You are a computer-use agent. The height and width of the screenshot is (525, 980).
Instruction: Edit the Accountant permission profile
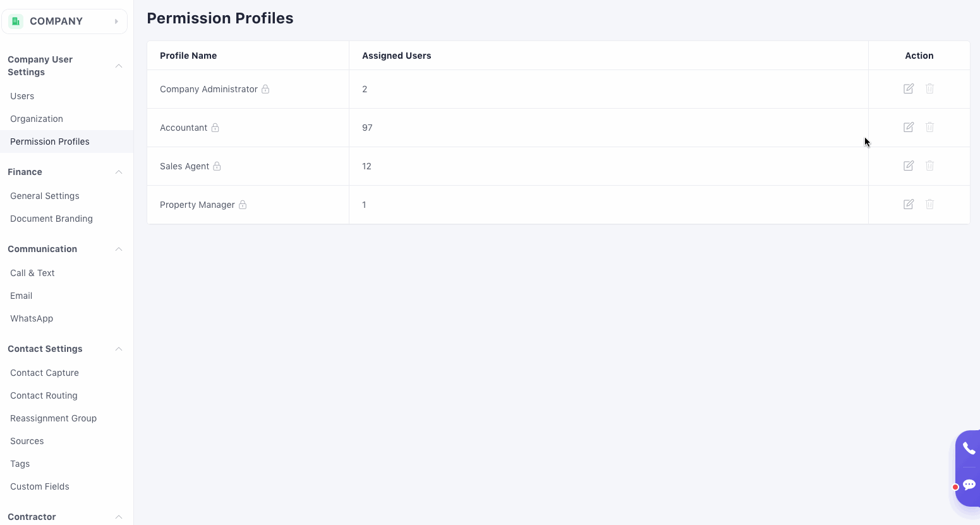(x=909, y=128)
